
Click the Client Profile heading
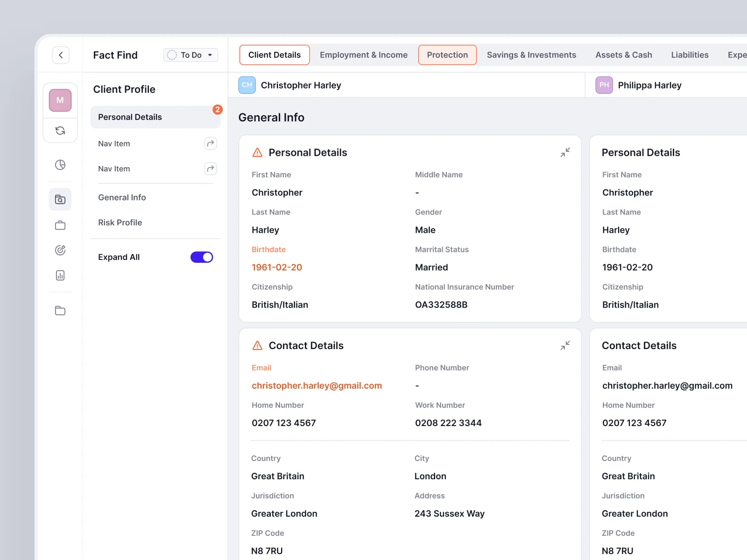click(124, 89)
